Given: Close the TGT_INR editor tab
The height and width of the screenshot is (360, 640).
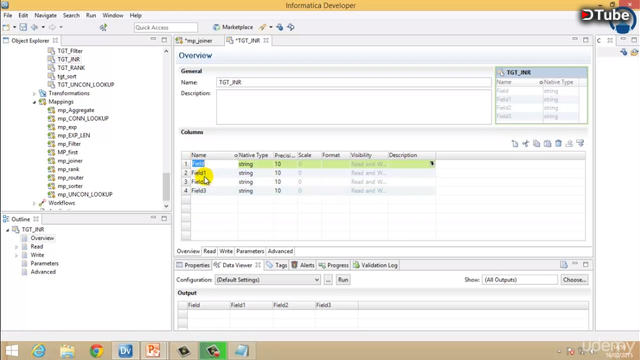Looking at the screenshot, I should (x=266, y=40).
